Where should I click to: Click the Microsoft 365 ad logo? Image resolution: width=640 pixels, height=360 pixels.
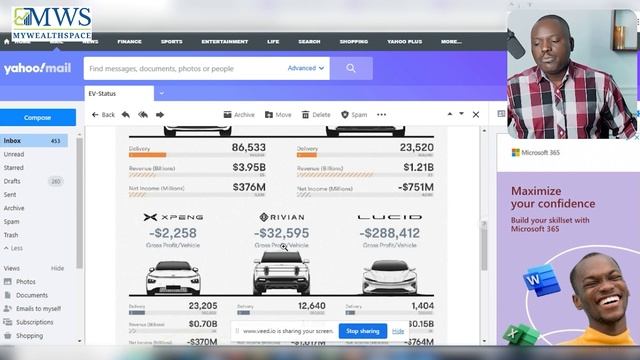tap(536, 153)
